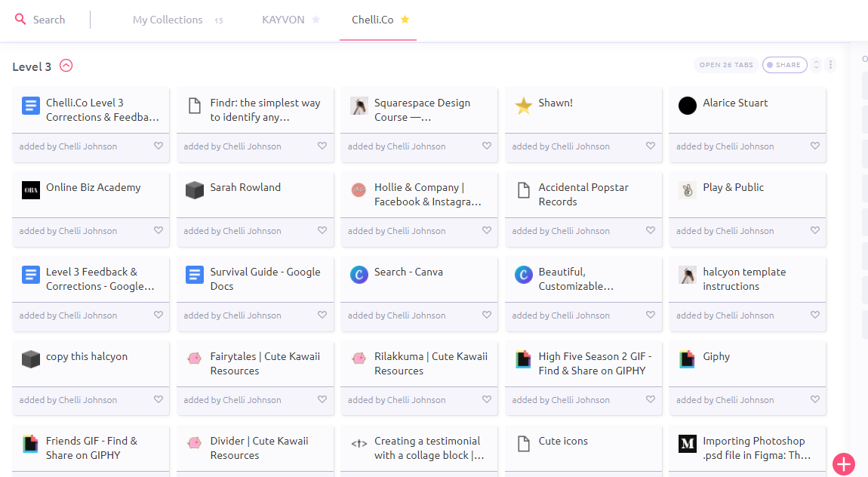Toggle the heart on Play & Public card
The height and width of the screenshot is (477, 868).
coord(815,230)
